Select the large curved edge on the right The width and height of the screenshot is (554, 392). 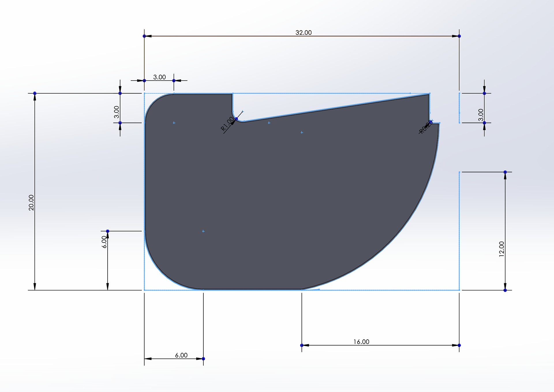coord(413,216)
